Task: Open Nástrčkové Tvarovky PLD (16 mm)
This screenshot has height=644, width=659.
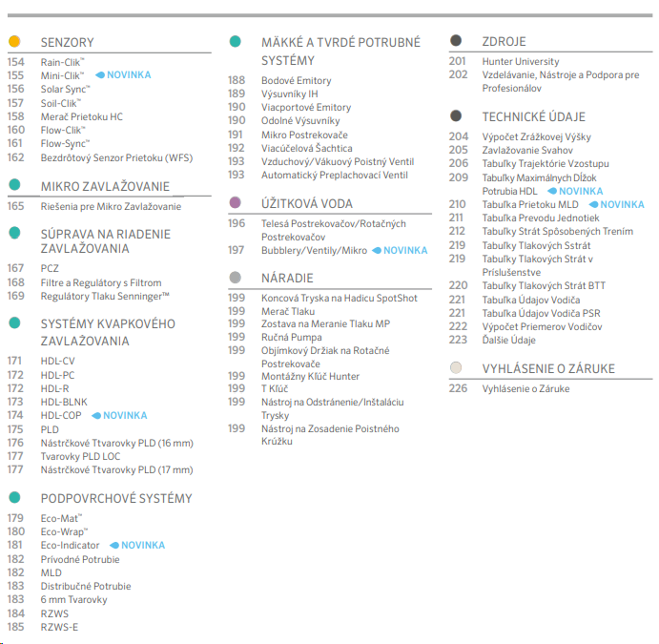Action: coord(117,443)
